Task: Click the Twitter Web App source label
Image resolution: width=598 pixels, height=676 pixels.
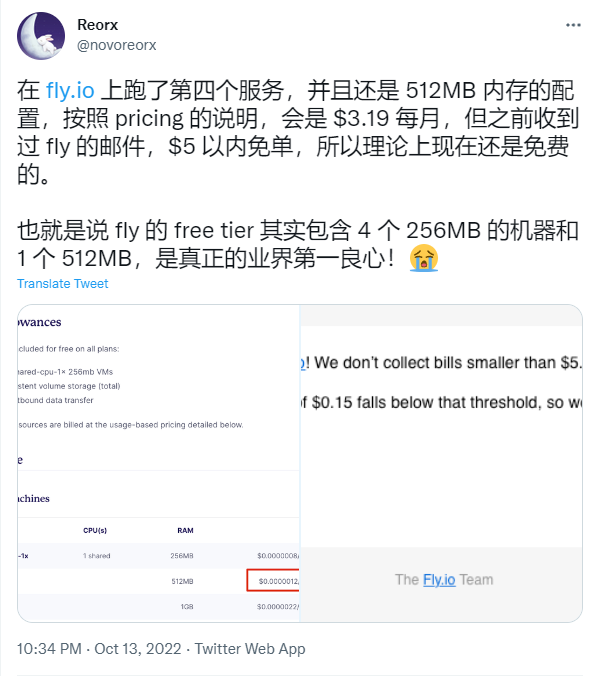Action: [250, 649]
